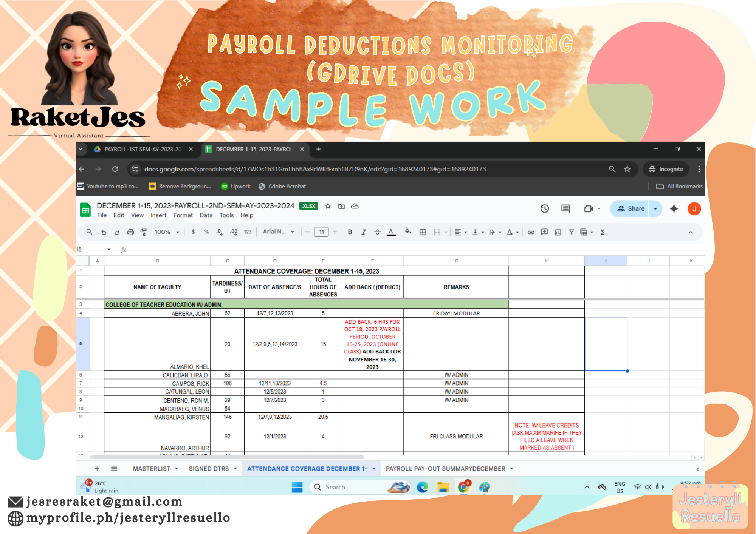This screenshot has width=756, height=534.
Task: Open the text color picker
Action: click(391, 232)
